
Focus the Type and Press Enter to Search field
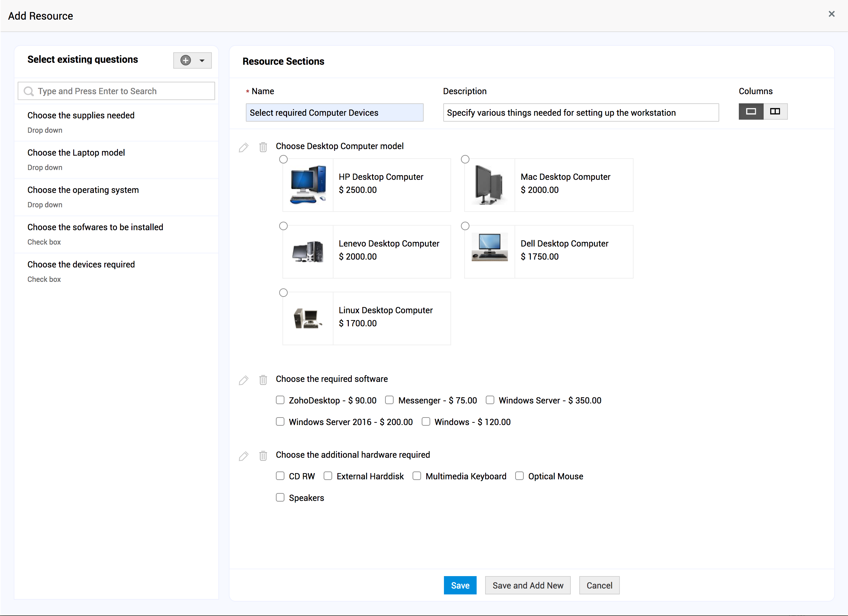click(x=116, y=91)
